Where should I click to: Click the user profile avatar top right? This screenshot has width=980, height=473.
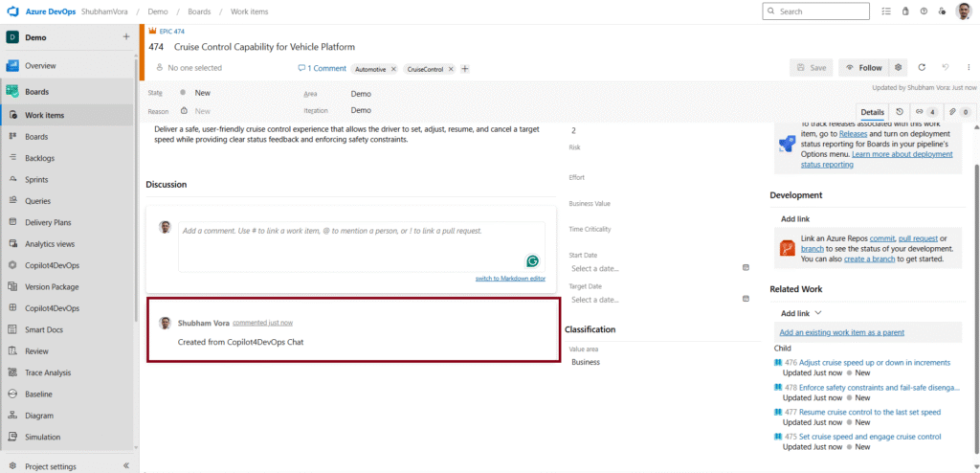coord(964,11)
